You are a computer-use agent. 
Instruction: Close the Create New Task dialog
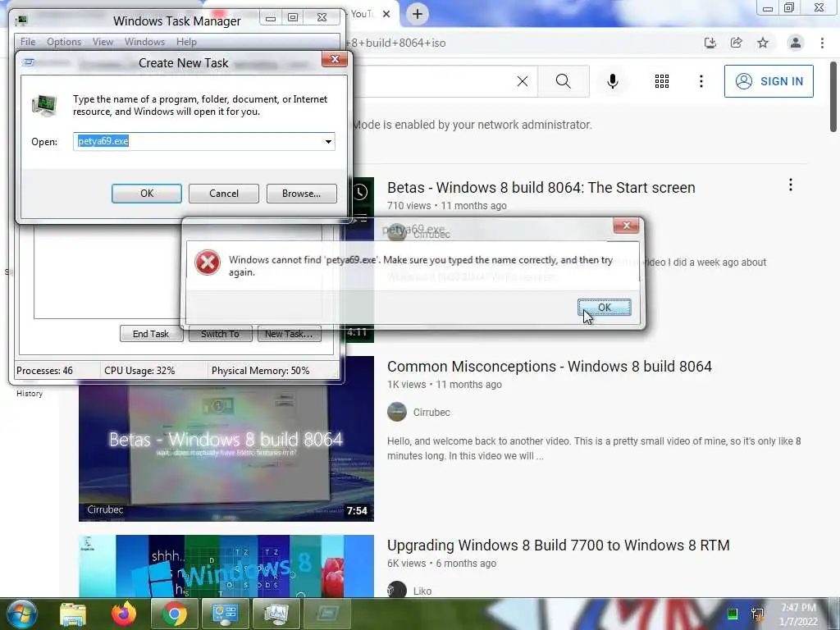click(335, 59)
